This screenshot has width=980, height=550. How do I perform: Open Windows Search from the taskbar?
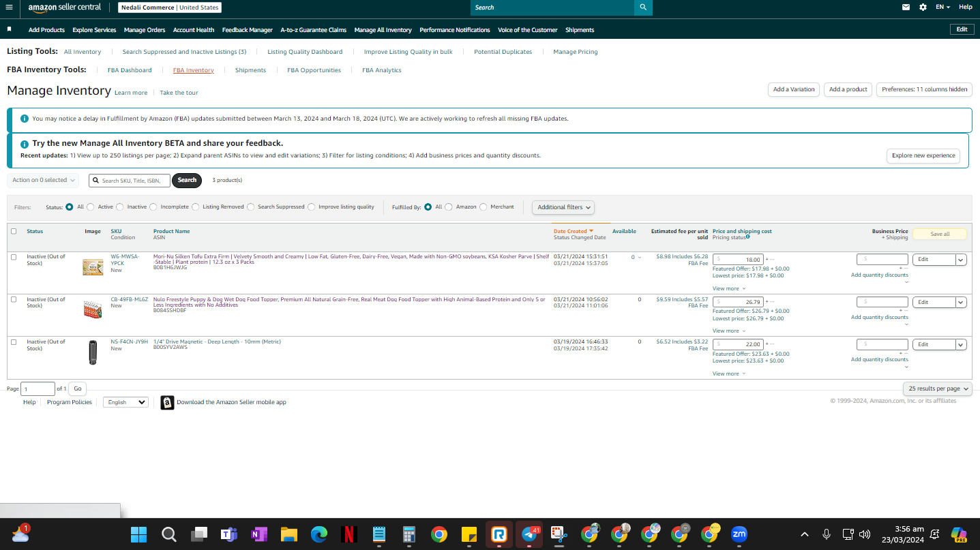tap(168, 534)
